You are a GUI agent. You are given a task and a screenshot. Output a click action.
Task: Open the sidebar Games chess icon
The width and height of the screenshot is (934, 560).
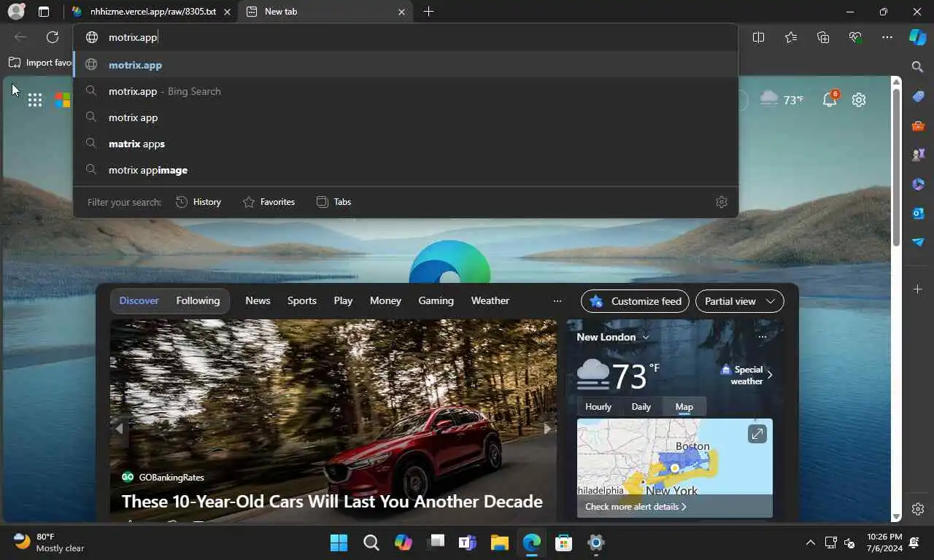pyautogui.click(x=918, y=155)
